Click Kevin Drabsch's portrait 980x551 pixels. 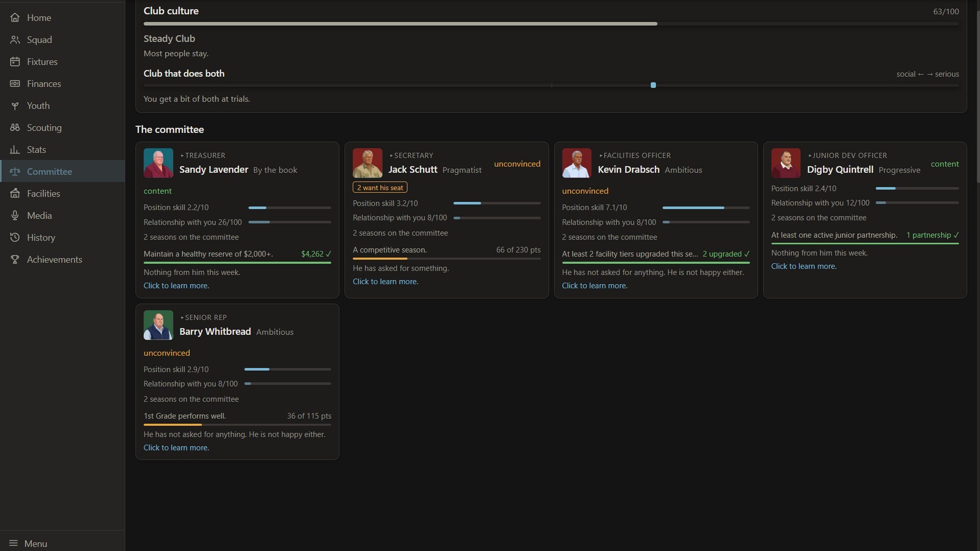577,163
